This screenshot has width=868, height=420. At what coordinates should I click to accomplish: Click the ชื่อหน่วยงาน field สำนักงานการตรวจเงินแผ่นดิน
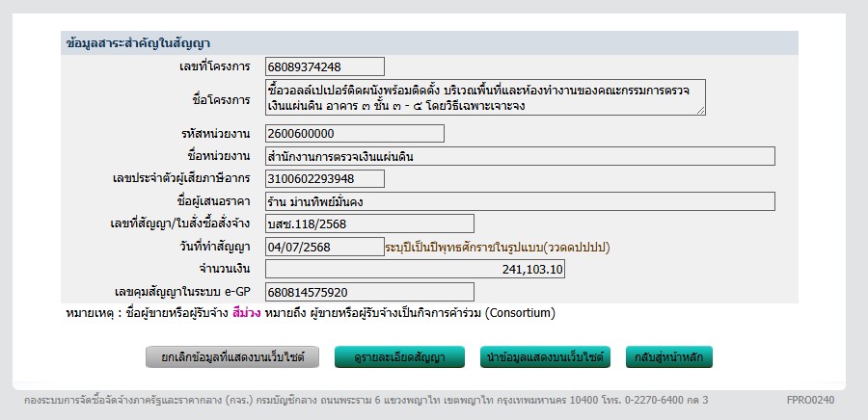[x=519, y=156]
